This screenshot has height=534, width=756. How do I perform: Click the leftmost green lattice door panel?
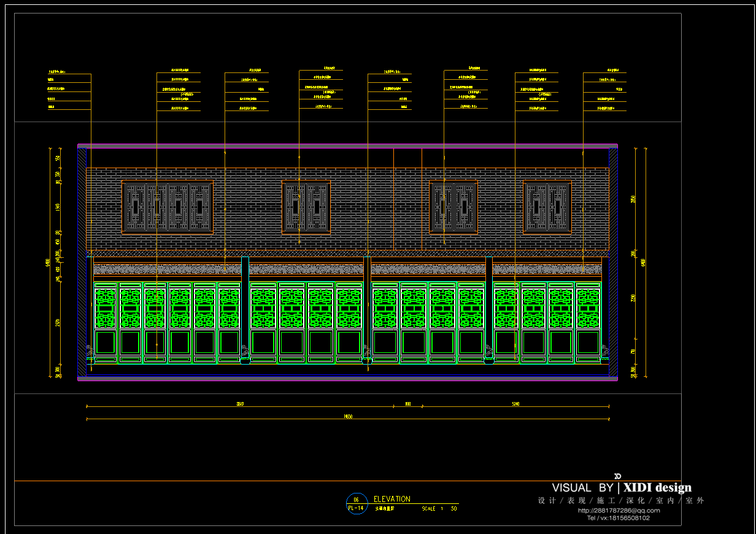click(106, 322)
